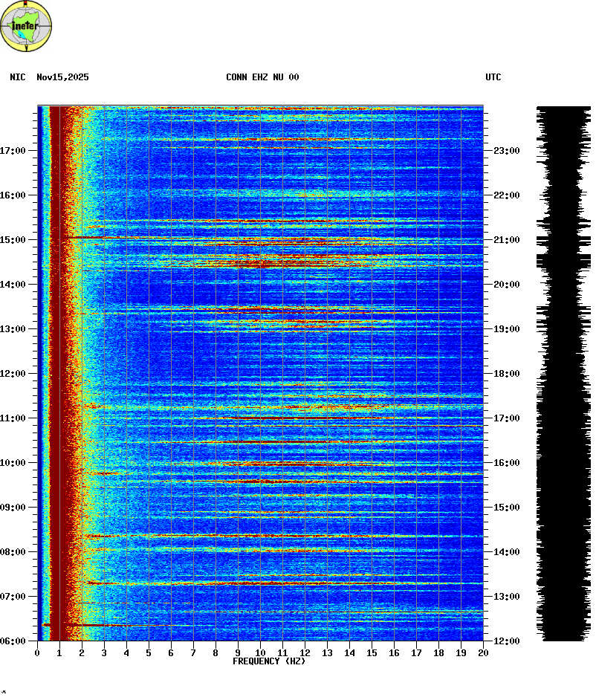Click the 5 Hz frequency tick label

tap(149, 653)
